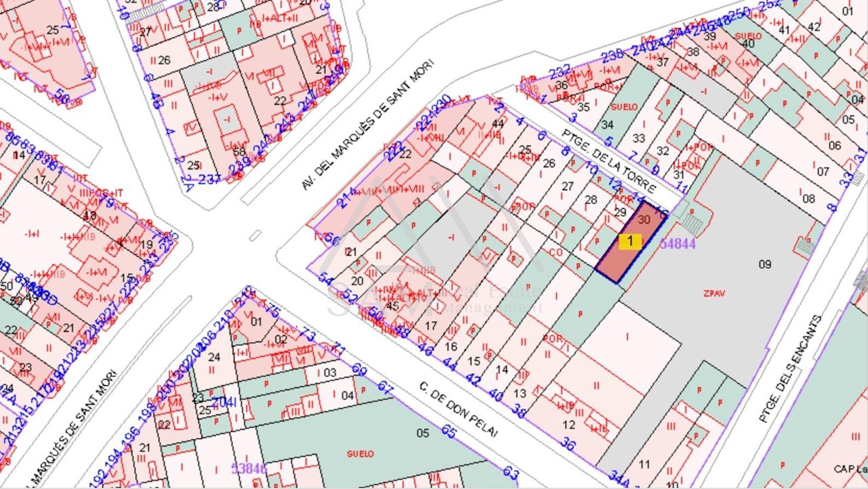
Task: Click the red CO label
Action: [555, 253]
